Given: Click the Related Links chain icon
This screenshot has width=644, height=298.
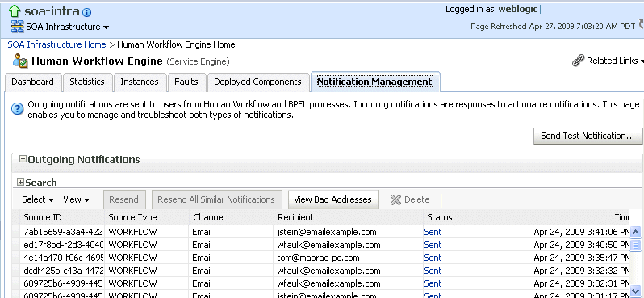Looking at the screenshot, I should pos(578,61).
